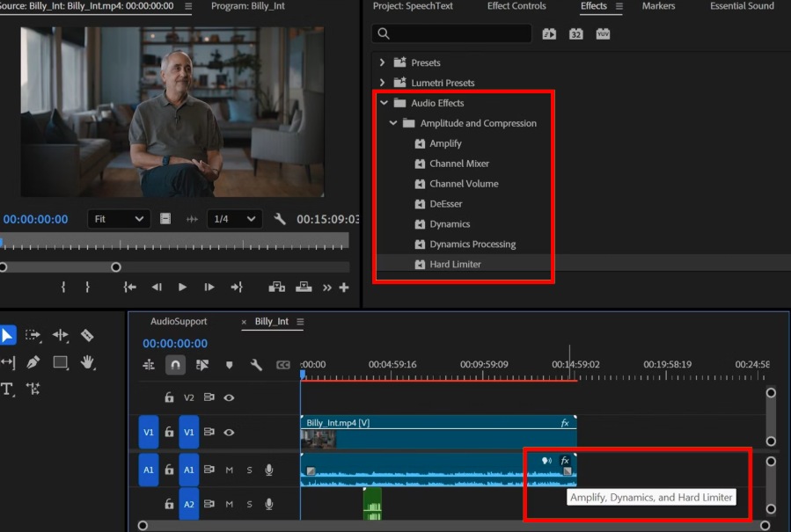Mute the A1 audio track
Viewport: 791px width, 532px height.
pos(230,470)
